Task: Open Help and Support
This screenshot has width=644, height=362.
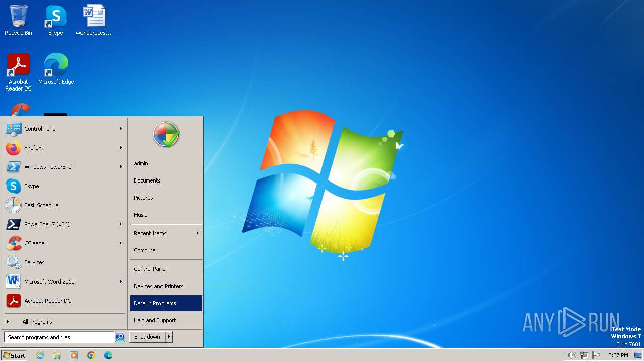Action: (166, 320)
